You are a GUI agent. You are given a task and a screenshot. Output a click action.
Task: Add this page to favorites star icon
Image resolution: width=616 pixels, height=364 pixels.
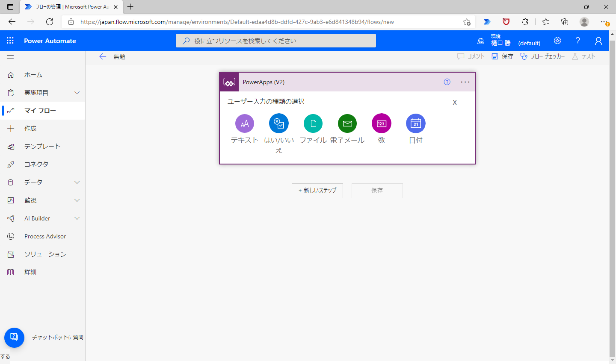[467, 22]
